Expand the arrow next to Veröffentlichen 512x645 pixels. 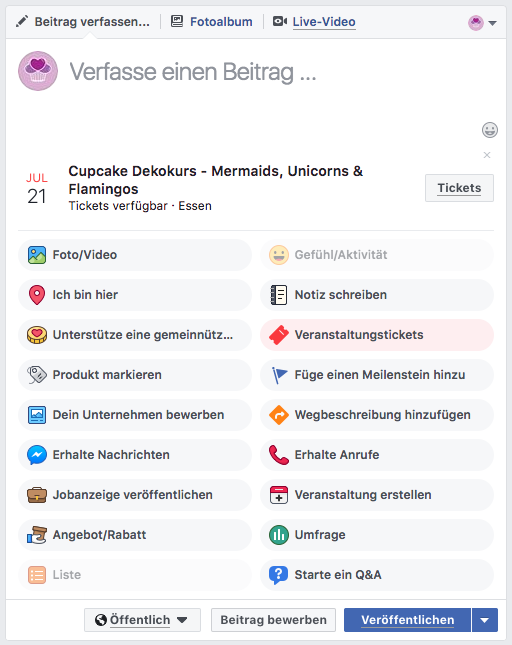(485, 620)
